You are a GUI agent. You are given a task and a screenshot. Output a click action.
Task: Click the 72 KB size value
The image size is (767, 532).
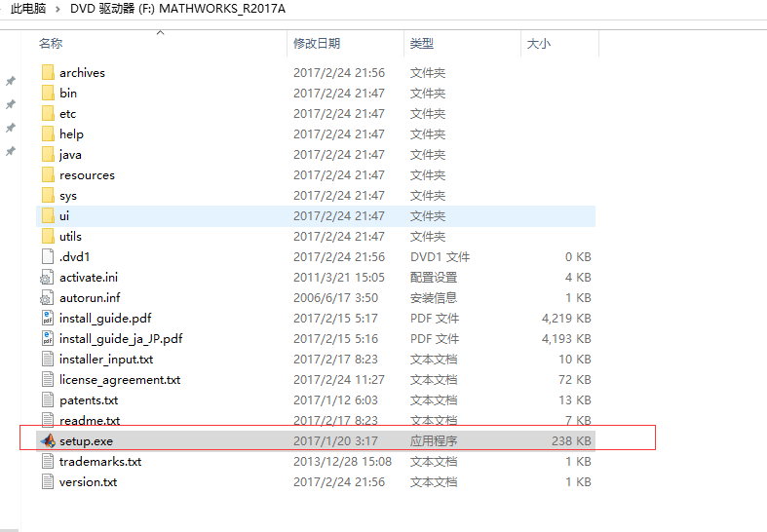575,380
